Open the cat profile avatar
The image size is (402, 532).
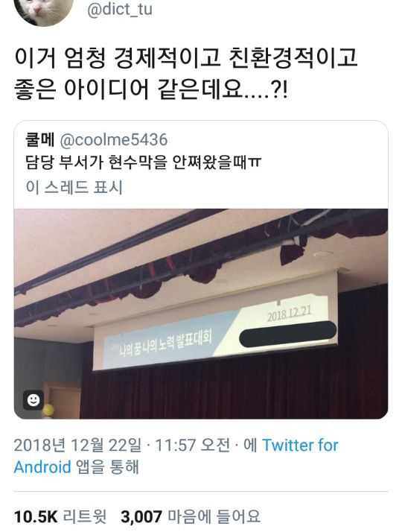[x=43, y=10]
